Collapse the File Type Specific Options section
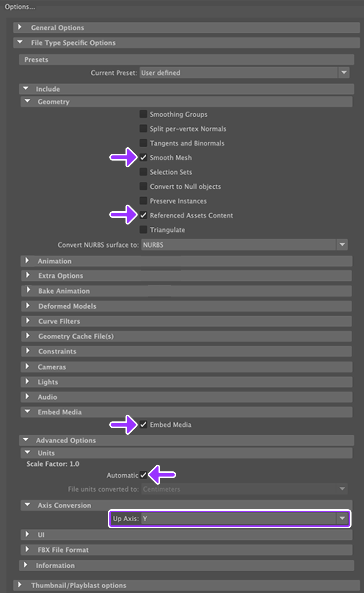364x593 pixels. pos(186,43)
